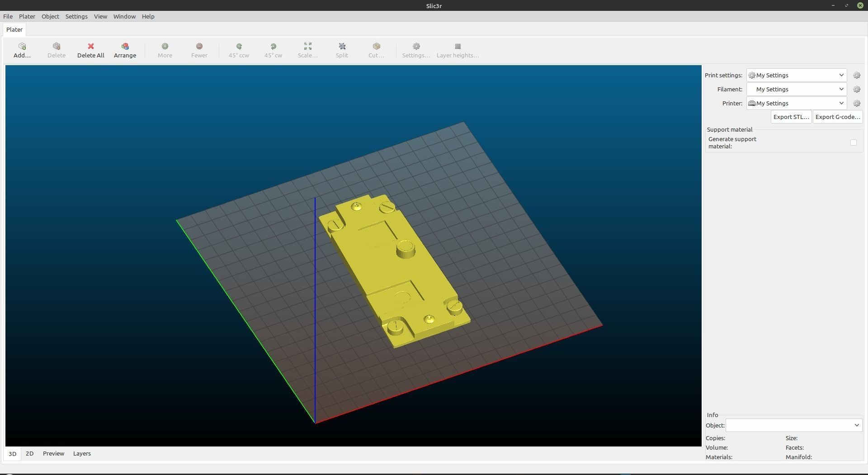868x475 pixels.
Task: Open the Settings menu
Action: coord(76,16)
